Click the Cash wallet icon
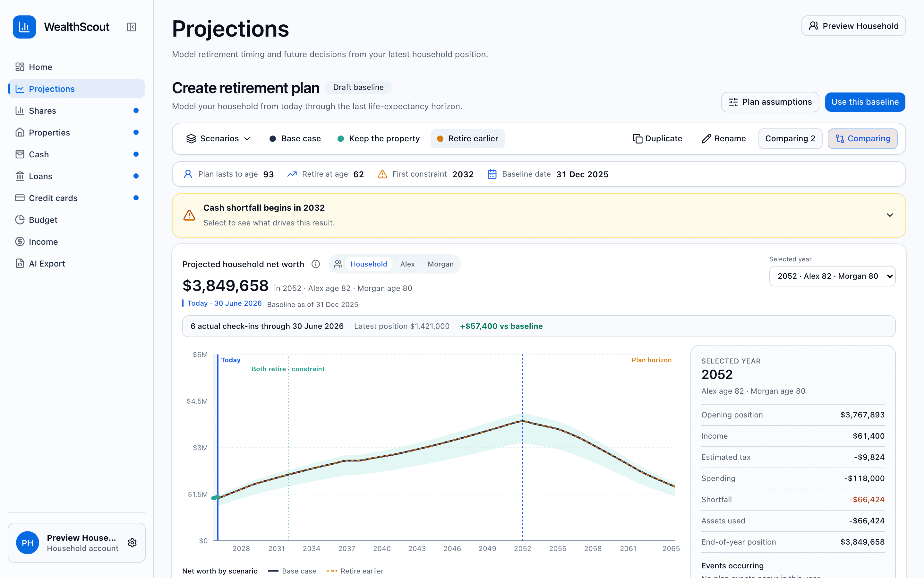 20,154
